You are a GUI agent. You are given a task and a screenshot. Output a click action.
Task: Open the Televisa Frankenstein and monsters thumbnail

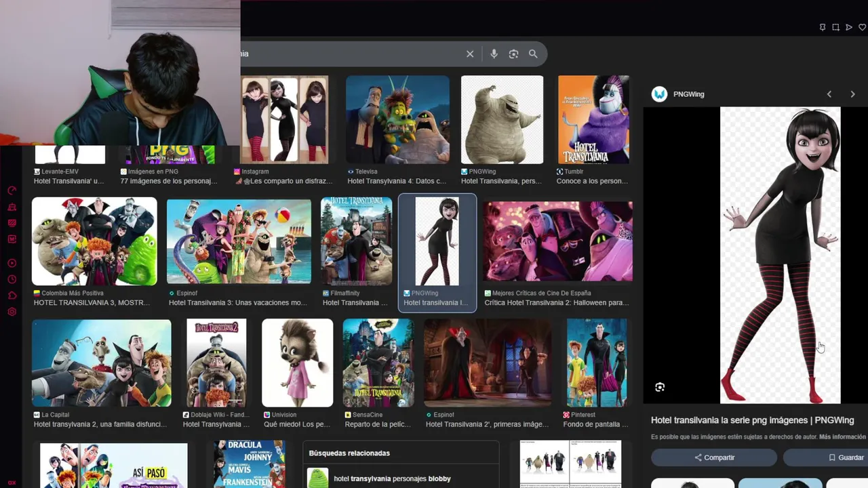[x=397, y=119]
